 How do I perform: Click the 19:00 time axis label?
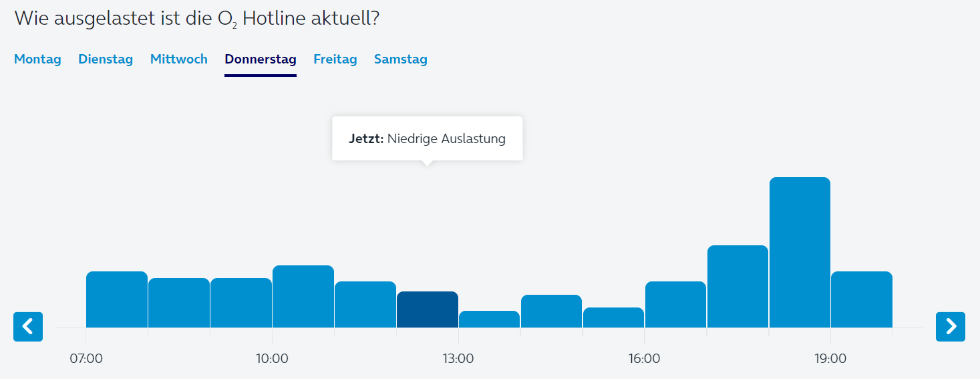tap(830, 359)
